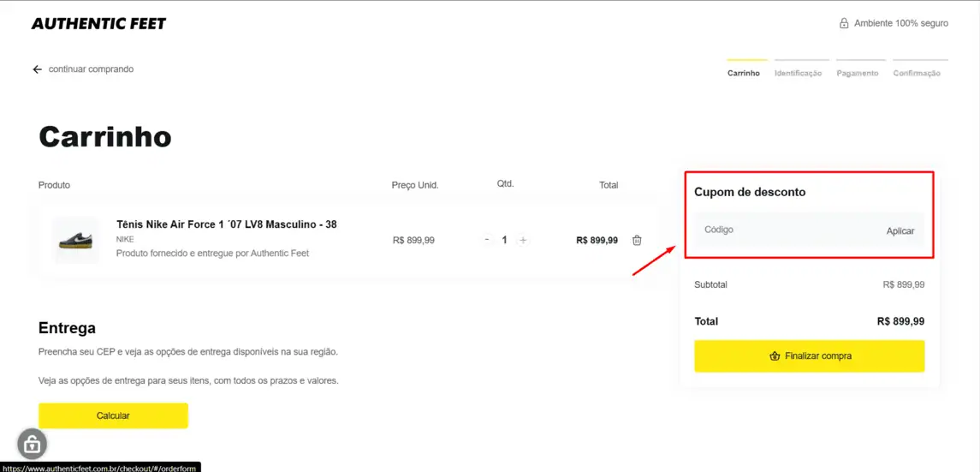Click the back arrow beside continuar comprando
Screen dimensions: 980x472
point(38,69)
